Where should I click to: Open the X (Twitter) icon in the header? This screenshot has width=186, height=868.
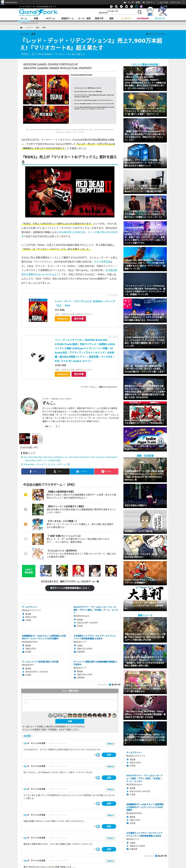point(111,6)
